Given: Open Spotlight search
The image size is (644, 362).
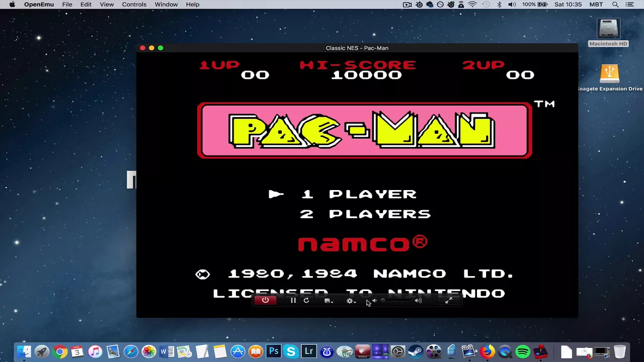Looking at the screenshot, I should pyautogui.click(x=615, y=5).
